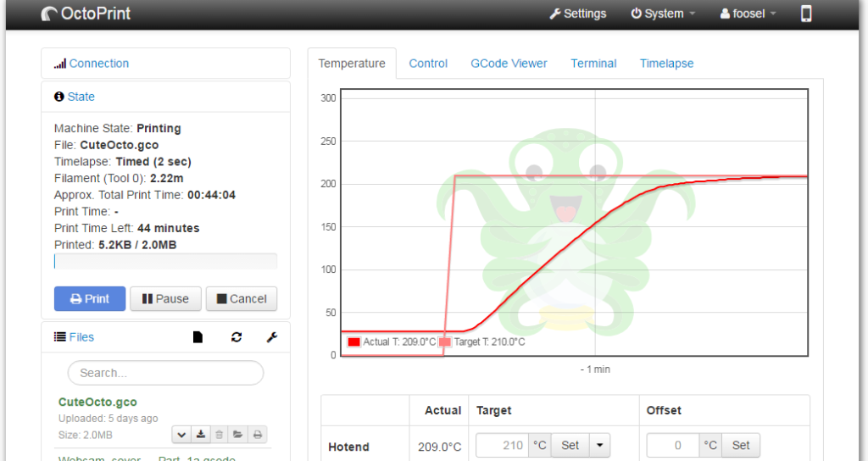
Task: Click the Uploaded: 5 days ago text
Action: 108,419
